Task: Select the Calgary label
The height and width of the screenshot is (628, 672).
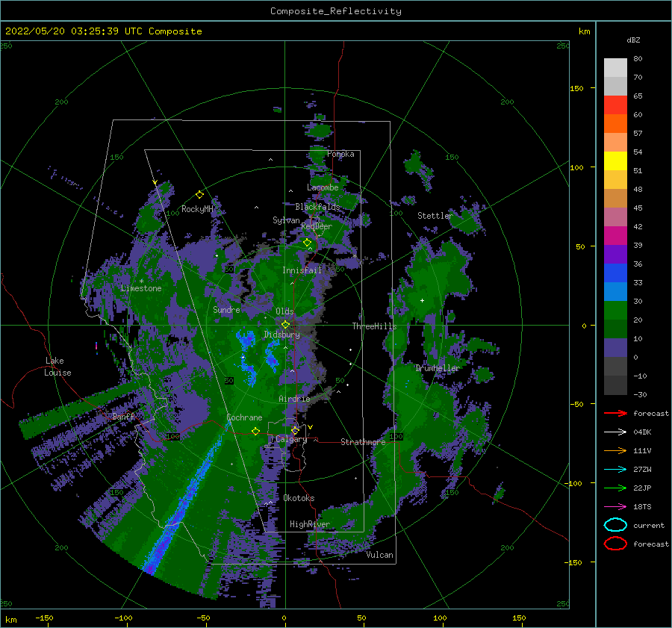Action: [291, 439]
